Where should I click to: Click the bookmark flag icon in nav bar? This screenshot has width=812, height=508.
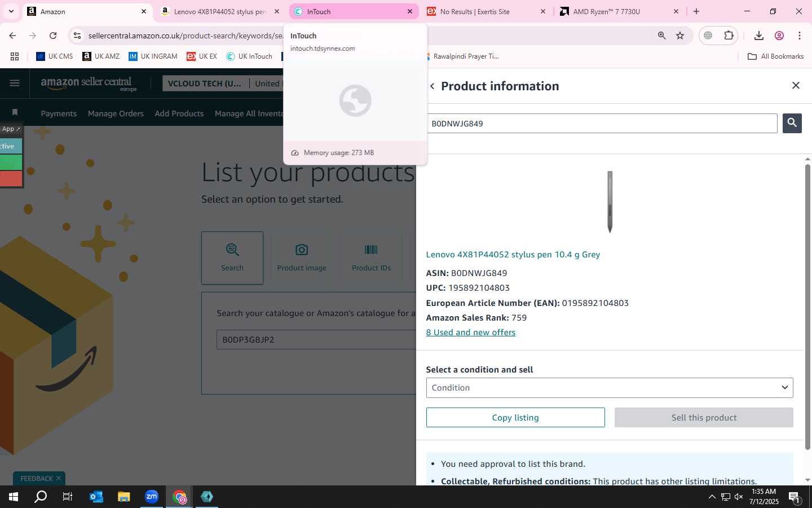pos(15,112)
